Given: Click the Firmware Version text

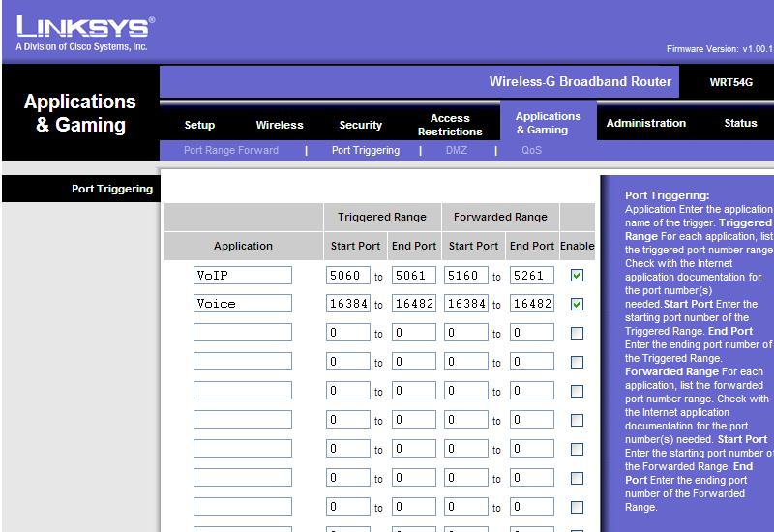Looking at the screenshot, I should click(719, 49).
